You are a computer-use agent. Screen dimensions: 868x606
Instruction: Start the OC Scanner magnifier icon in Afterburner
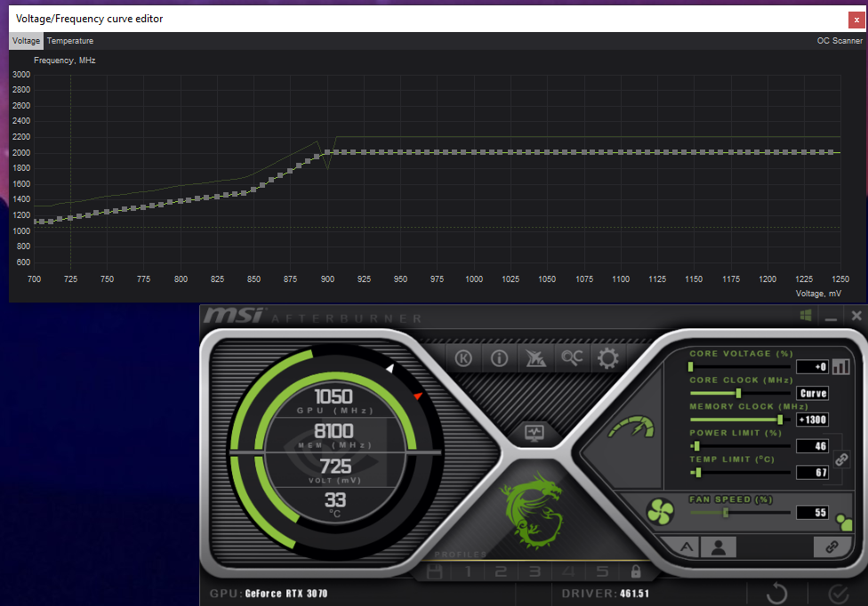pyautogui.click(x=572, y=358)
